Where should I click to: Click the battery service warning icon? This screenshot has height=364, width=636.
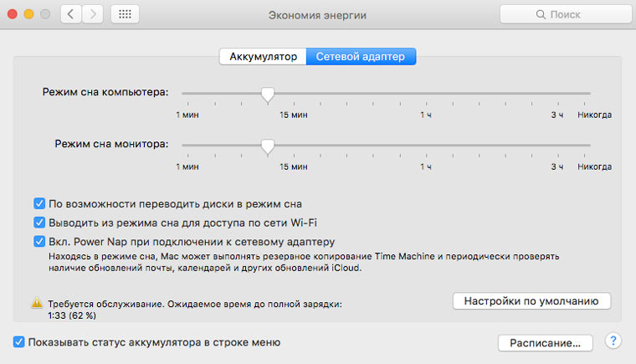pyautogui.click(x=37, y=304)
